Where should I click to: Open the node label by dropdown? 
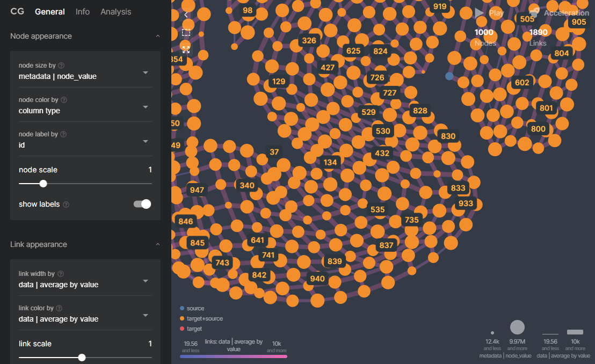[146, 141]
